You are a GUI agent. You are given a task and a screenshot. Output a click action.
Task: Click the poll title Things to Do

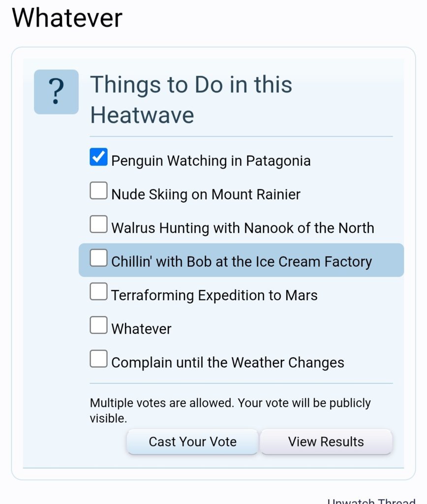(191, 99)
